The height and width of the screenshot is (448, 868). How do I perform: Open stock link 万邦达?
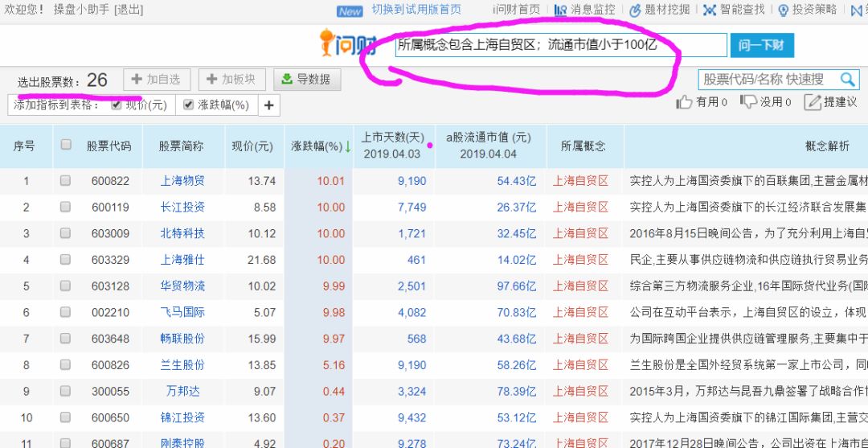[x=182, y=391]
